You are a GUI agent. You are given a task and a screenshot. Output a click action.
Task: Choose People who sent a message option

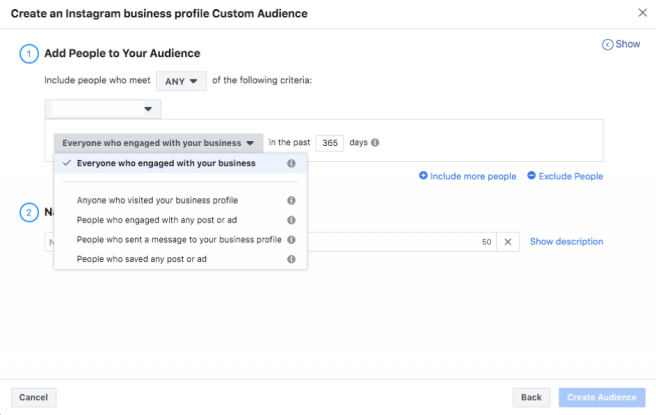[x=181, y=240]
